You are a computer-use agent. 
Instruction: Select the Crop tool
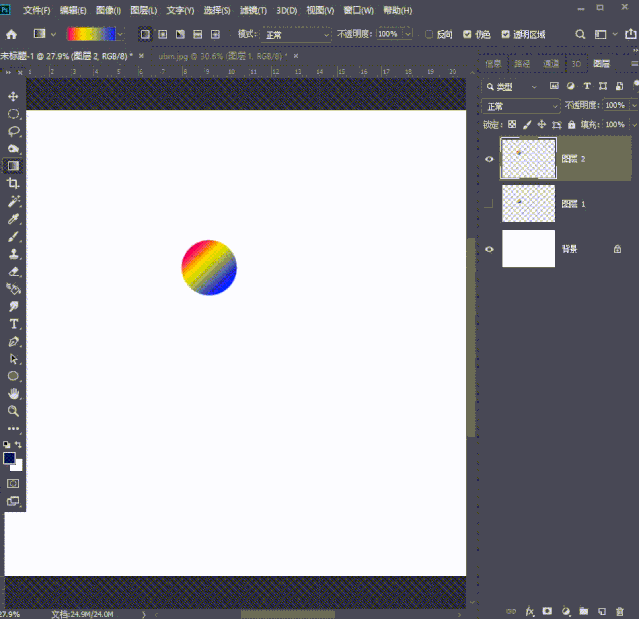click(14, 184)
